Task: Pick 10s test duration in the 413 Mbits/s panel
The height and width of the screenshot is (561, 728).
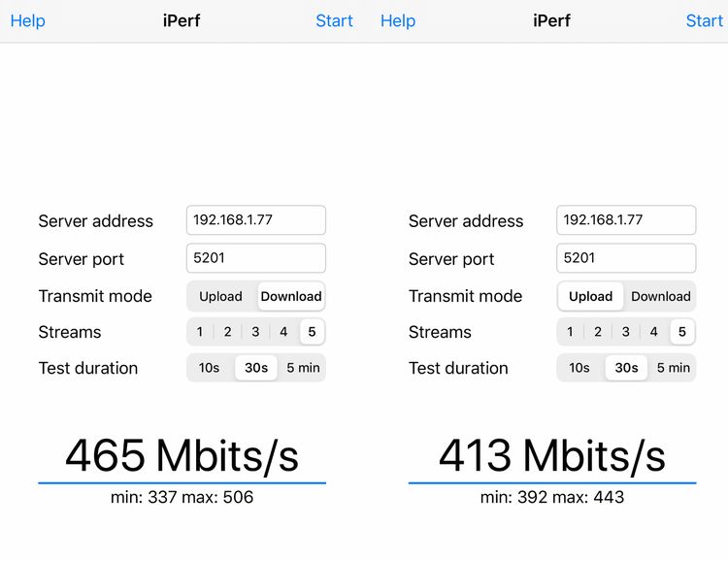Action: tap(579, 368)
